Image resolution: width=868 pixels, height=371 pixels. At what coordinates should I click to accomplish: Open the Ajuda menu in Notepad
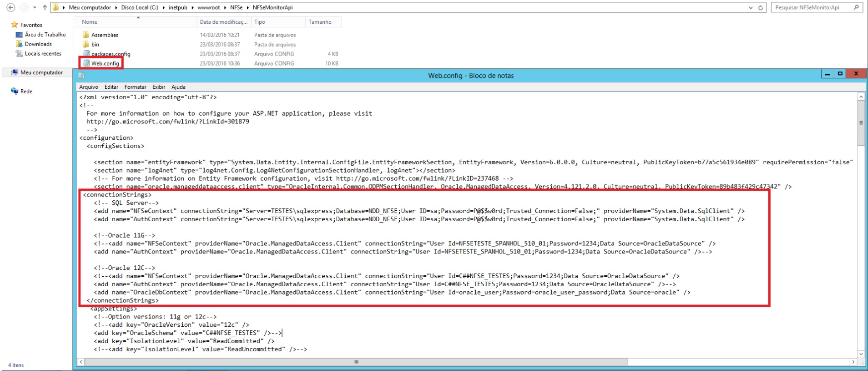[x=178, y=87]
